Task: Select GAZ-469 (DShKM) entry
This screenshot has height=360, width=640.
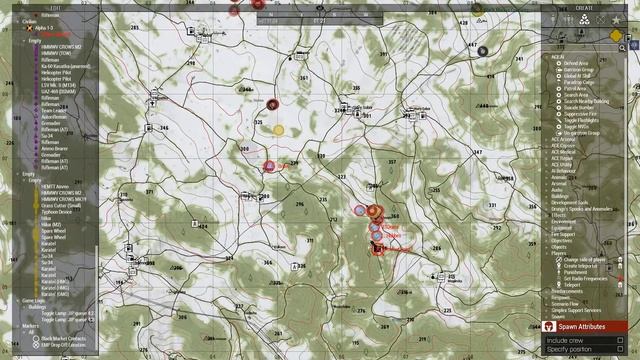Action: click(58, 92)
